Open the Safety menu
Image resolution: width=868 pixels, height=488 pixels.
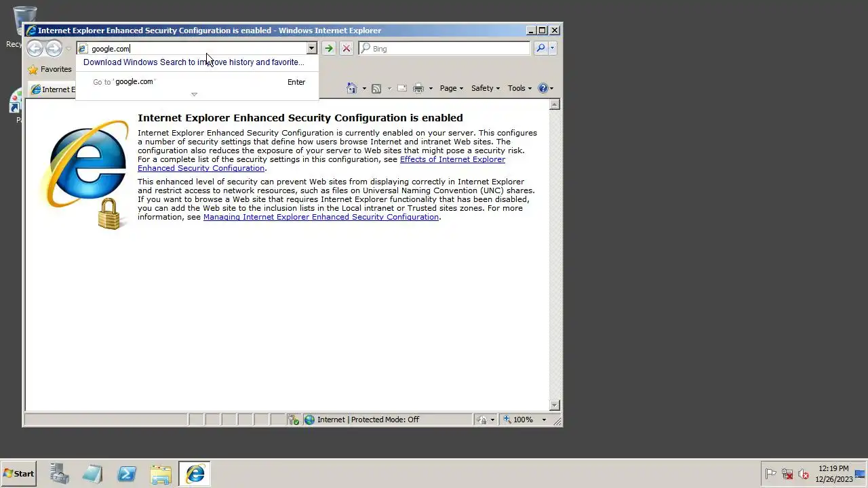pos(485,88)
